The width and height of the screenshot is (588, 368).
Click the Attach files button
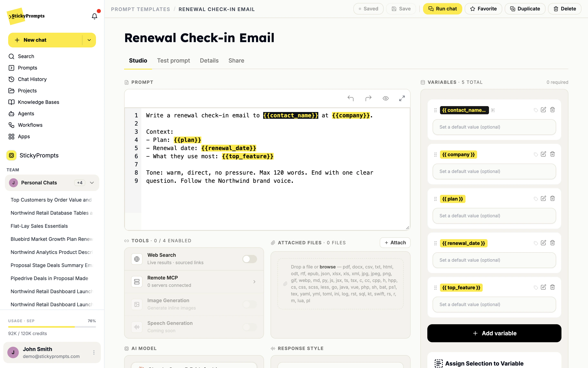tap(395, 243)
